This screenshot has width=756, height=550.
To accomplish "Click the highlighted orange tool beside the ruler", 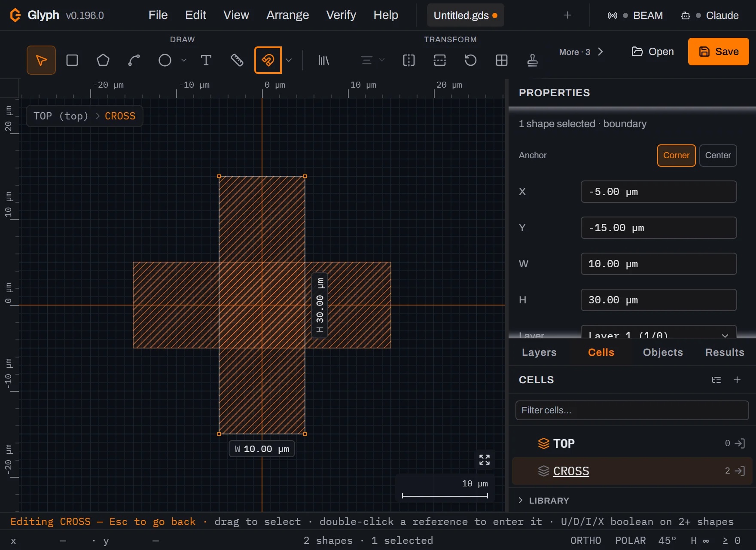I will [x=268, y=60].
